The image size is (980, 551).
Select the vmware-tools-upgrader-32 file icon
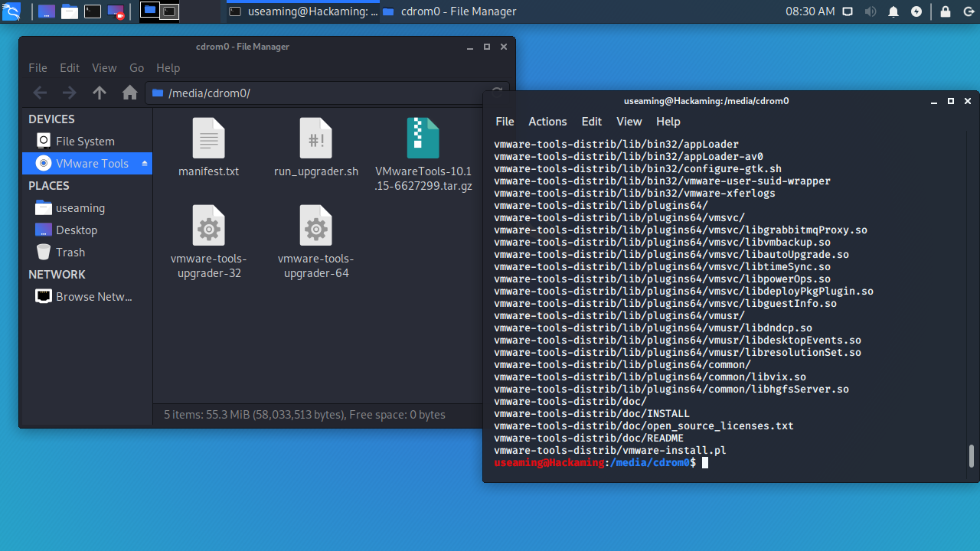(x=208, y=226)
